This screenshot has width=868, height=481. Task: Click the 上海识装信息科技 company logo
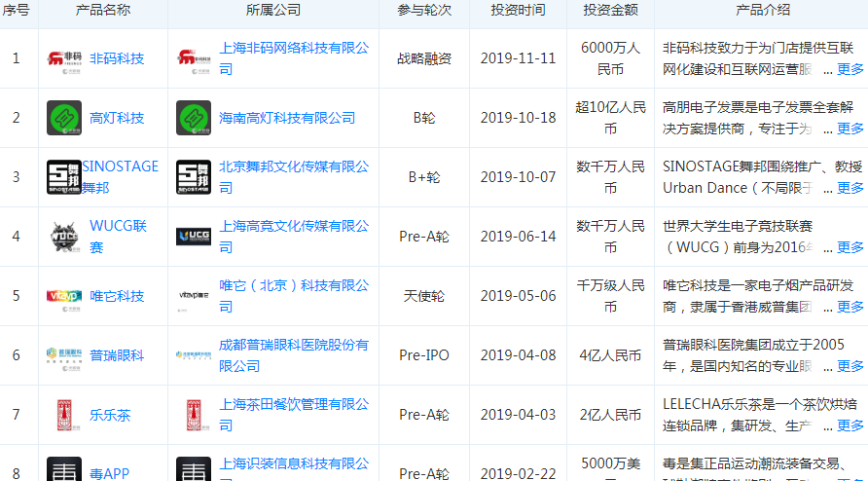coord(194,468)
